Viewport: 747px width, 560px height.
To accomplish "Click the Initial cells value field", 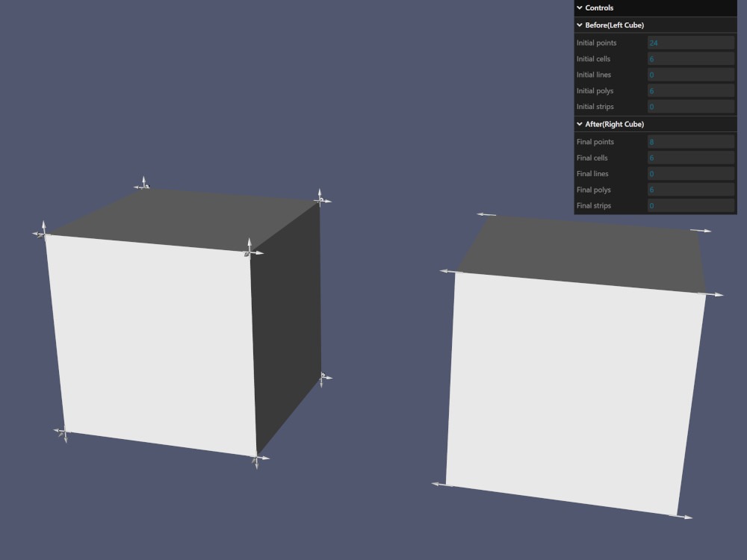I will [690, 59].
